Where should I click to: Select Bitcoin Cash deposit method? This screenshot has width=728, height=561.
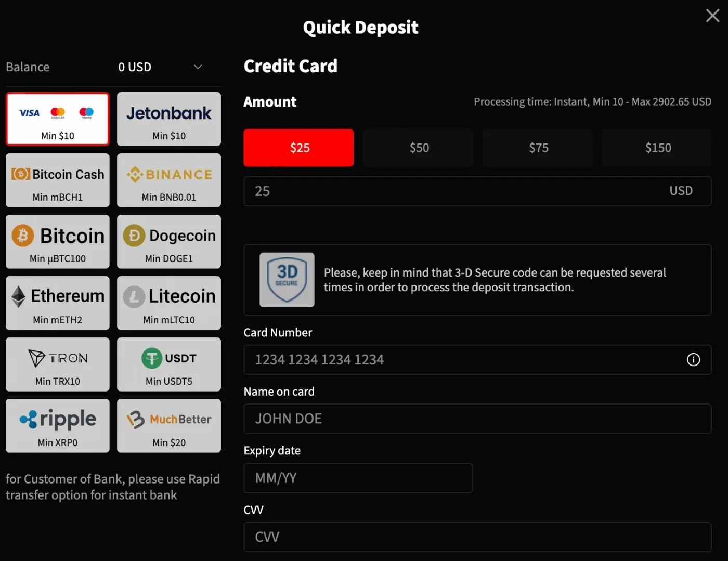58,180
